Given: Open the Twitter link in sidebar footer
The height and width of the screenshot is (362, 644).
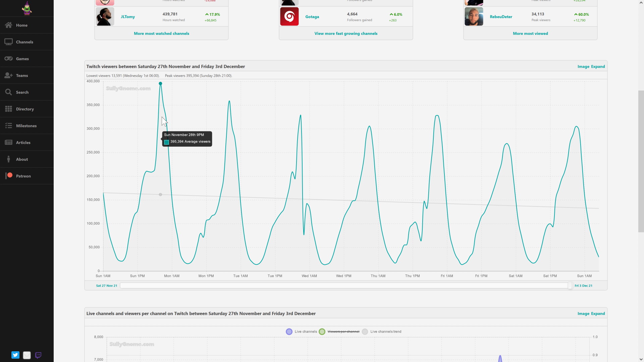Looking at the screenshot, I should (15, 355).
